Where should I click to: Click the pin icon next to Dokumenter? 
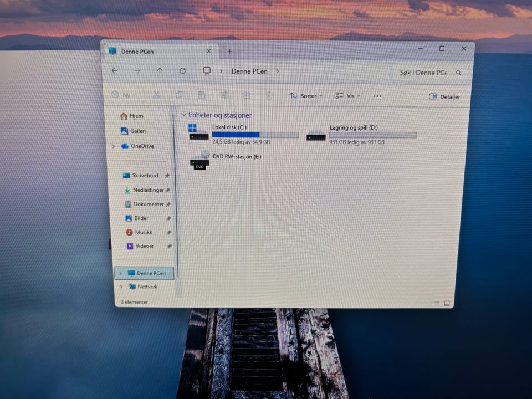168,204
